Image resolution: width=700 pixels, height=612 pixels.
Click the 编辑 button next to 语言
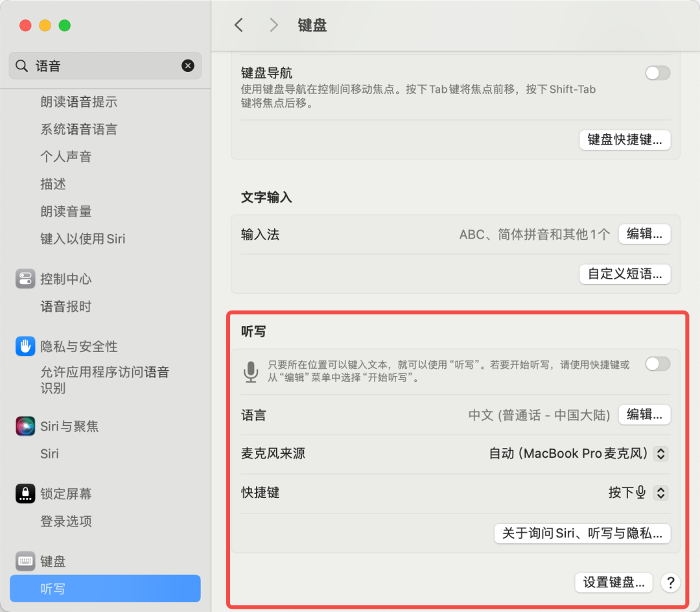click(644, 415)
